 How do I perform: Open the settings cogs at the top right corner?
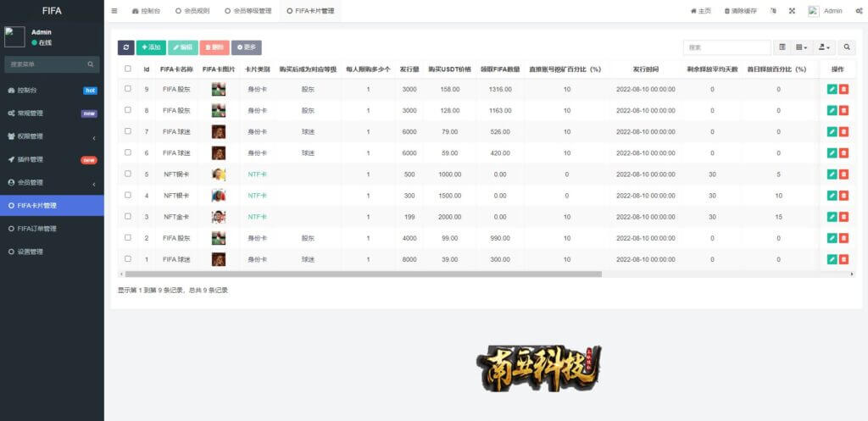pos(859,11)
